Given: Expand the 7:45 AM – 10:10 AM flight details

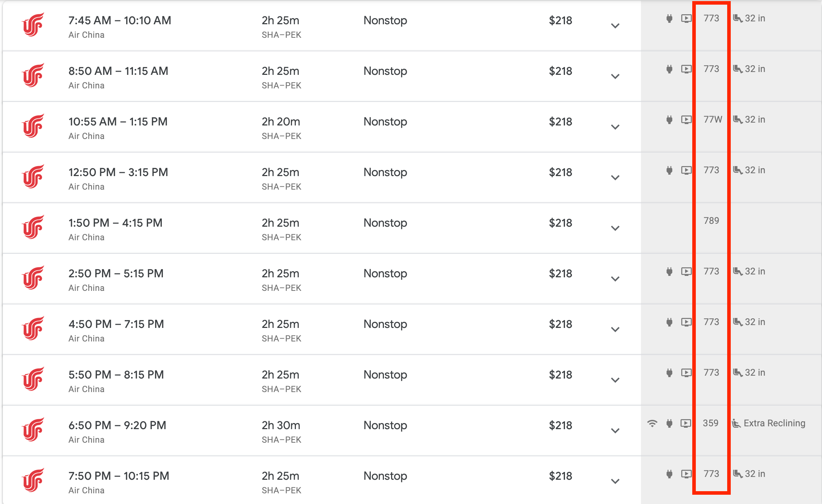Looking at the screenshot, I should coord(615,26).
